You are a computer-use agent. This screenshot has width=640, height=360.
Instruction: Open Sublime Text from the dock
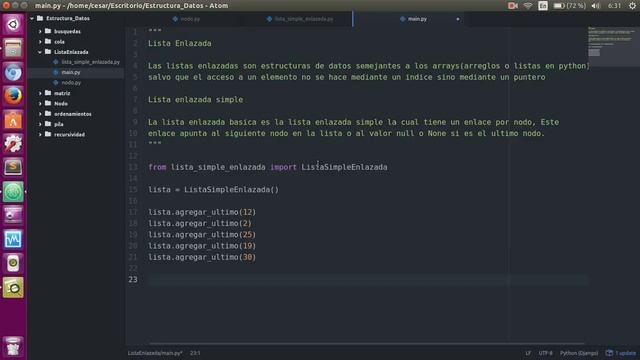pos(13,167)
